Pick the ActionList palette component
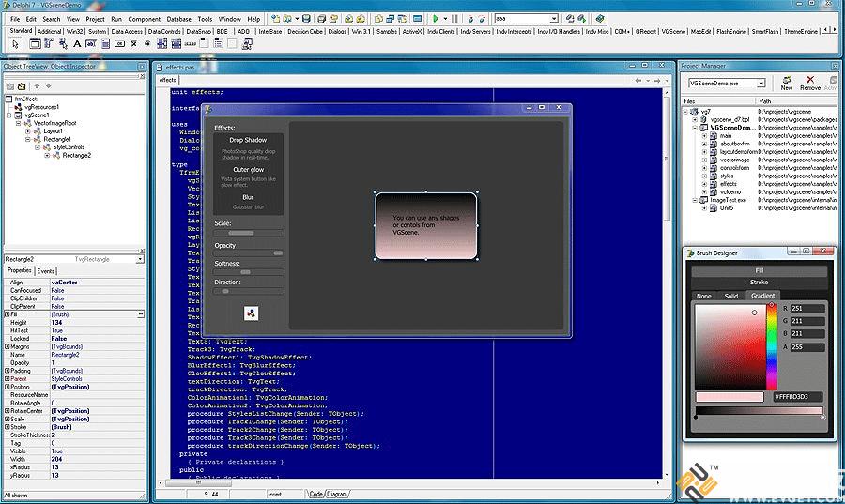 pos(247,43)
